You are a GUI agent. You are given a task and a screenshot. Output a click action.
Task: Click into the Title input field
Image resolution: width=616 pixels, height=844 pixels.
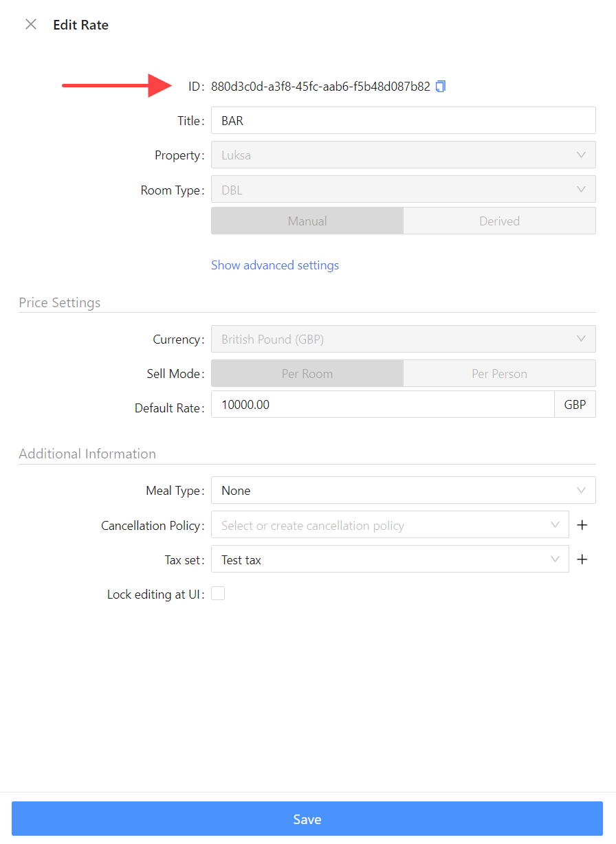coord(403,121)
